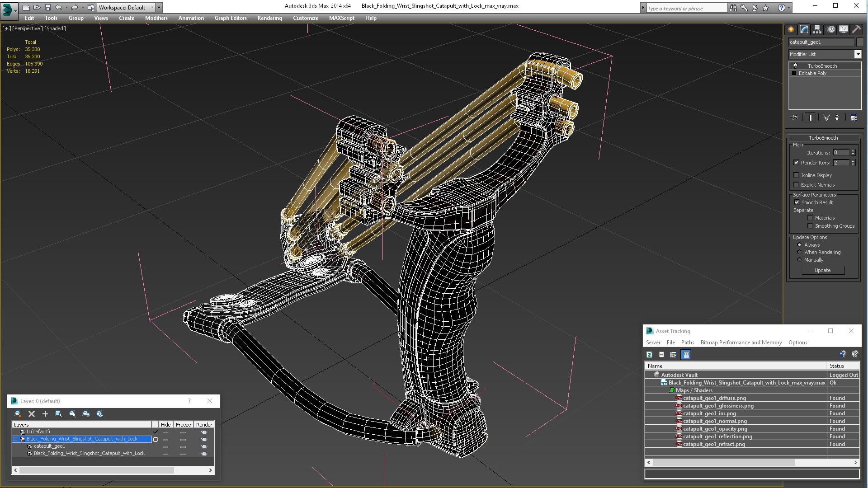Open the Modifier List dropdown
This screenshot has width=868, height=488.
point(858,54)
